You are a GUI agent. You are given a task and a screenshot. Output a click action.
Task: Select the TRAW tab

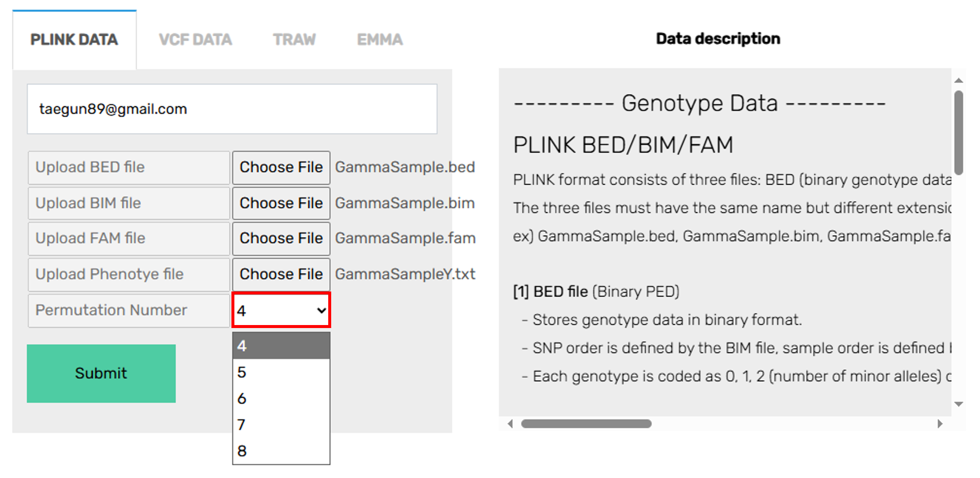294,40
